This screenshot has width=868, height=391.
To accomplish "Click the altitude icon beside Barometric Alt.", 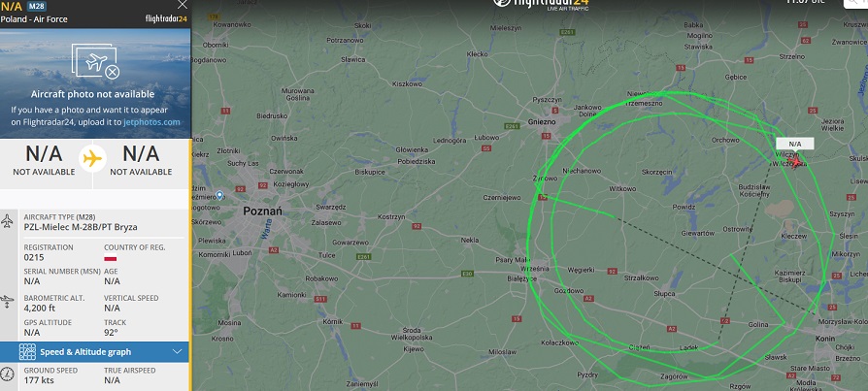I will coord(7,302).
